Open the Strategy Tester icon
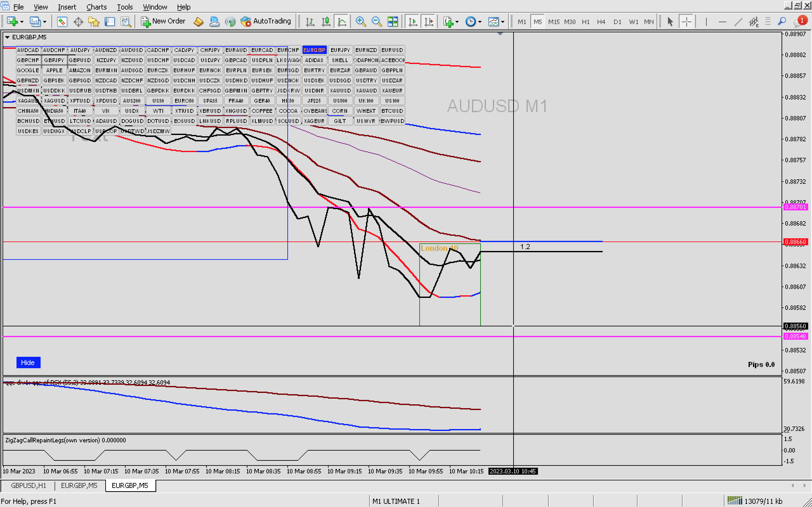Image resolution: width=812 pixels, height=507 pixels. tap(126, 22)
